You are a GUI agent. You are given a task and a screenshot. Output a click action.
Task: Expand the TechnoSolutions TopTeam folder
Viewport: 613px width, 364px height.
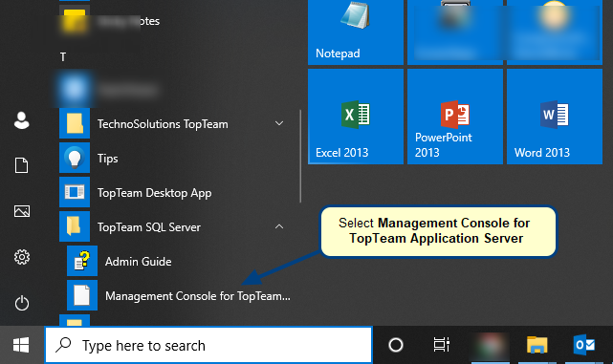(278, 124)
